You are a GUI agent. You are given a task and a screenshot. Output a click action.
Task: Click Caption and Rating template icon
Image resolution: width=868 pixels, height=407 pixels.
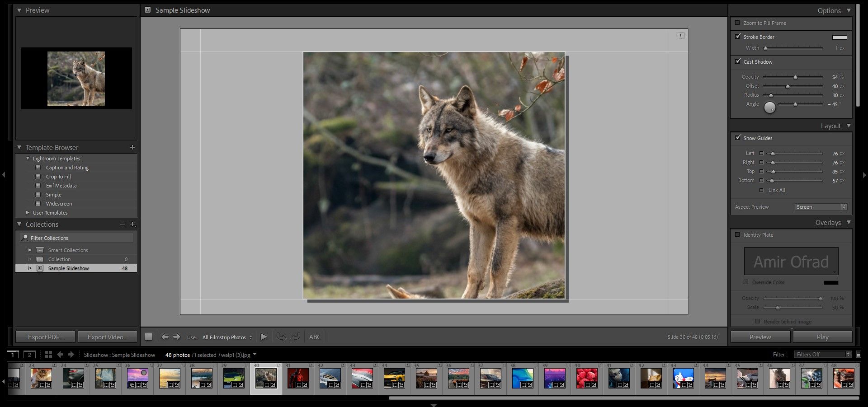[38, 168]
